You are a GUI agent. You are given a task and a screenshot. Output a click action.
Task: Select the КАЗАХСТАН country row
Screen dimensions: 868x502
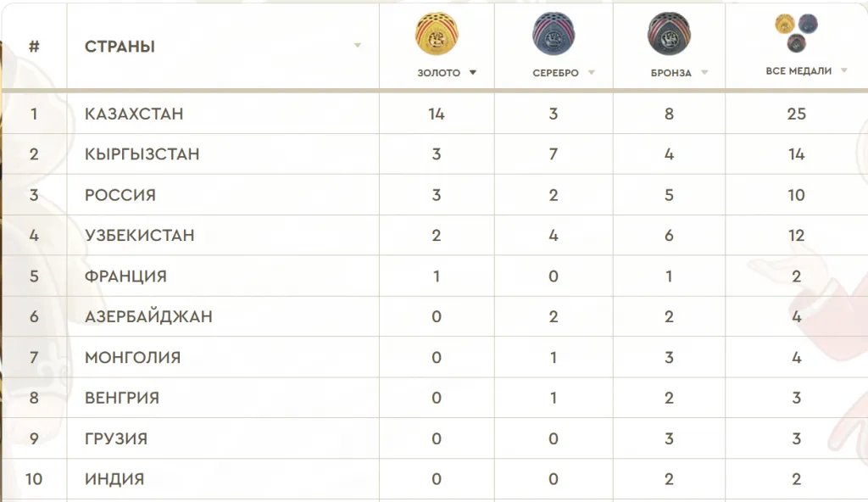134,114
